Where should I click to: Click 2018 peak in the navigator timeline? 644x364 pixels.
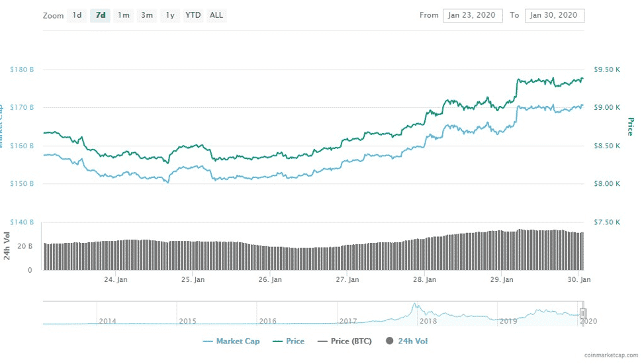[414, 308]
